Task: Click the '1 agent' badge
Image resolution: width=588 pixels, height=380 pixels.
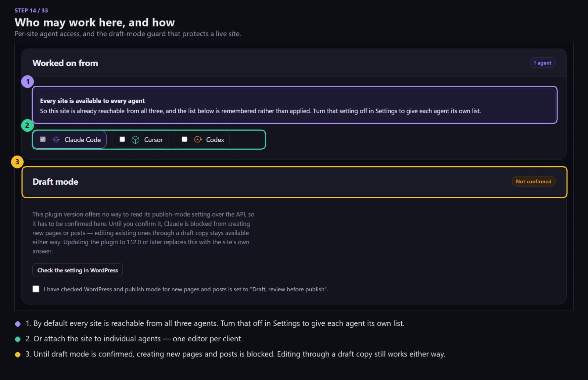Action: point(542,63)
